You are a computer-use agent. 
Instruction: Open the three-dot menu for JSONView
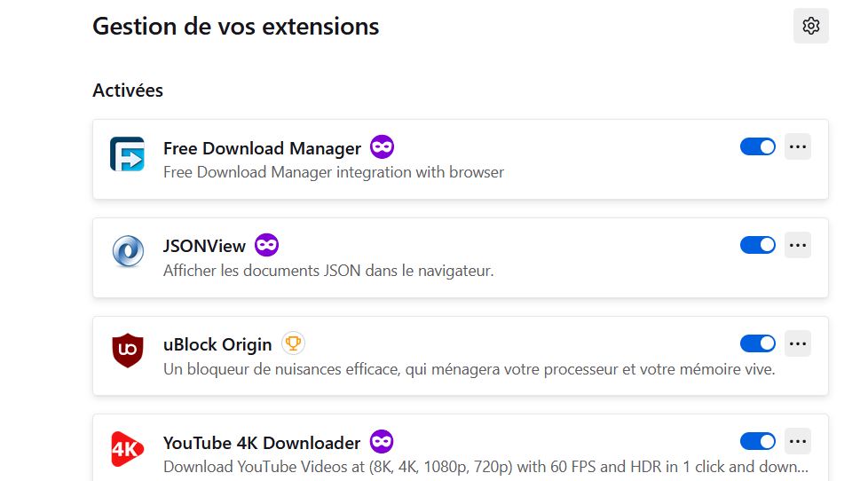click(798, 245)
